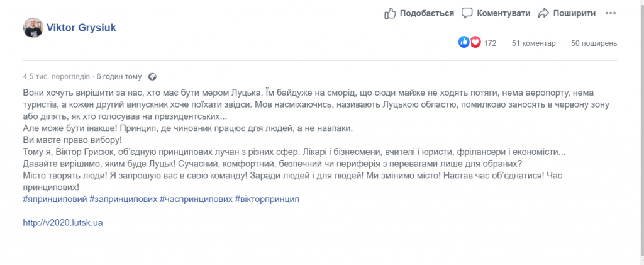Click the blue like reaction icon

(x=465, y=43)
